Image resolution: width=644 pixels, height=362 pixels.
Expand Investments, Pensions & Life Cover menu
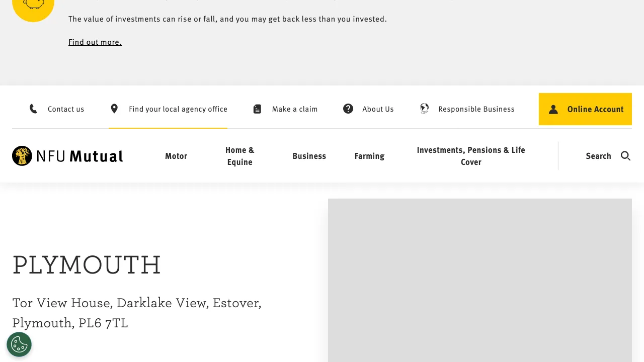coord(471,156)
